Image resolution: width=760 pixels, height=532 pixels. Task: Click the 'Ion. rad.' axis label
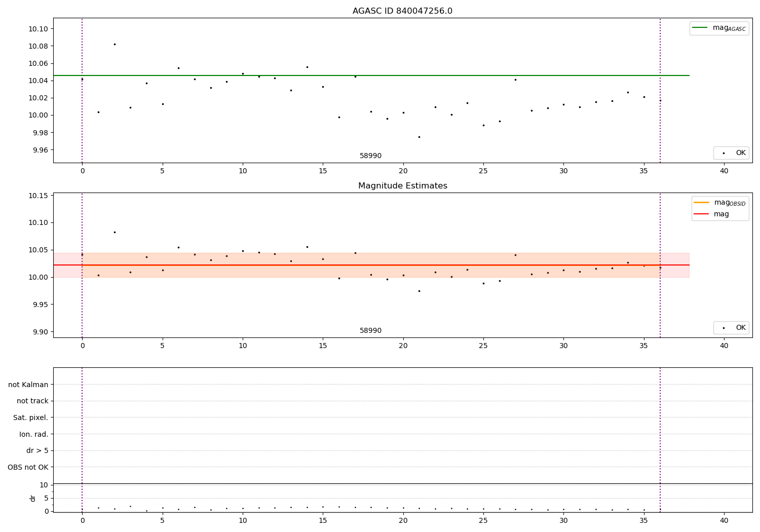34,434
